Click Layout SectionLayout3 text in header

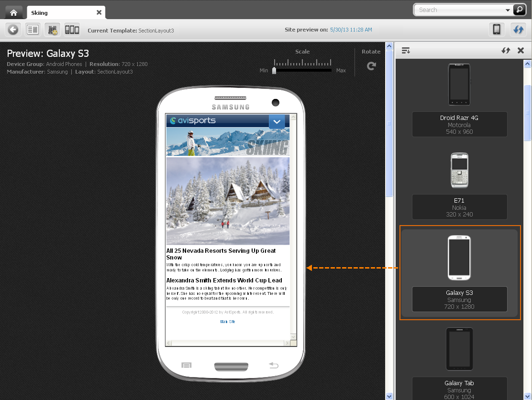coord(104,72)
